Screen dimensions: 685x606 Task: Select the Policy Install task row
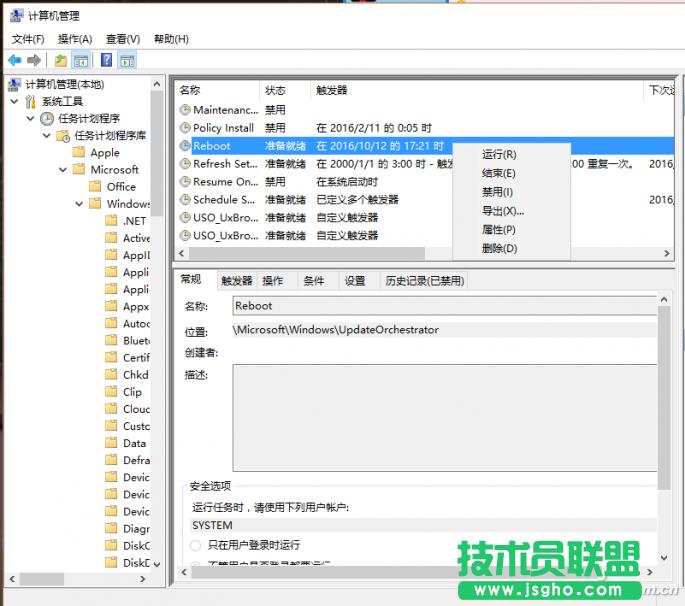click(x=223, y=128)
